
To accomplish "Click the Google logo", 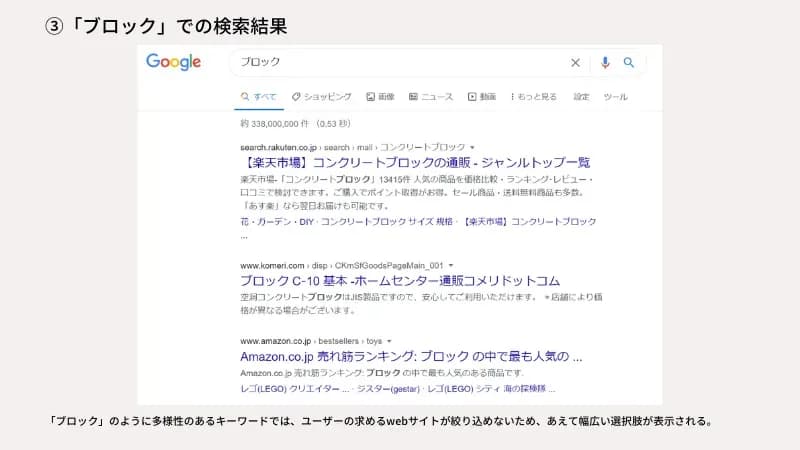I will coord(173,62).
